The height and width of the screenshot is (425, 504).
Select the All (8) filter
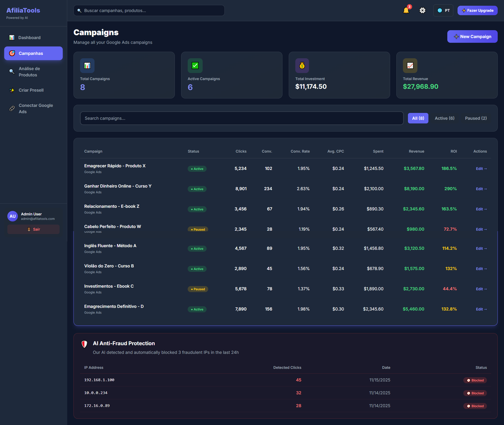(x=418, y=118)
